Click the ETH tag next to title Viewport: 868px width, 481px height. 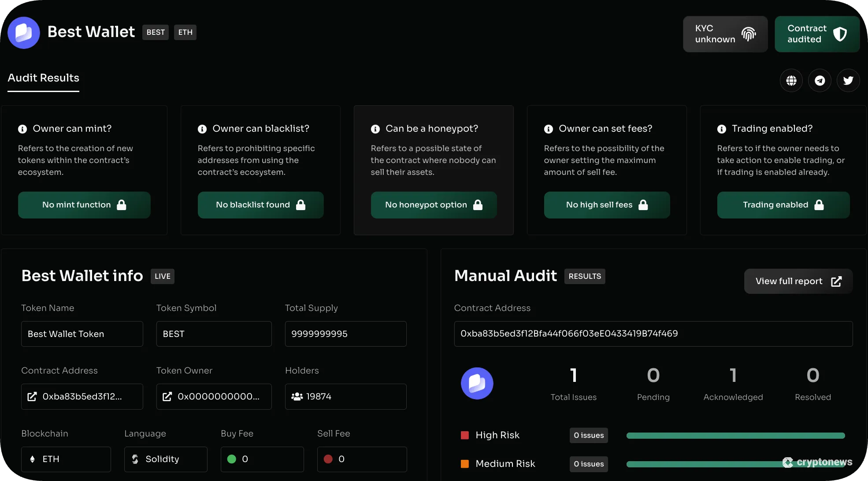point(185,32)
